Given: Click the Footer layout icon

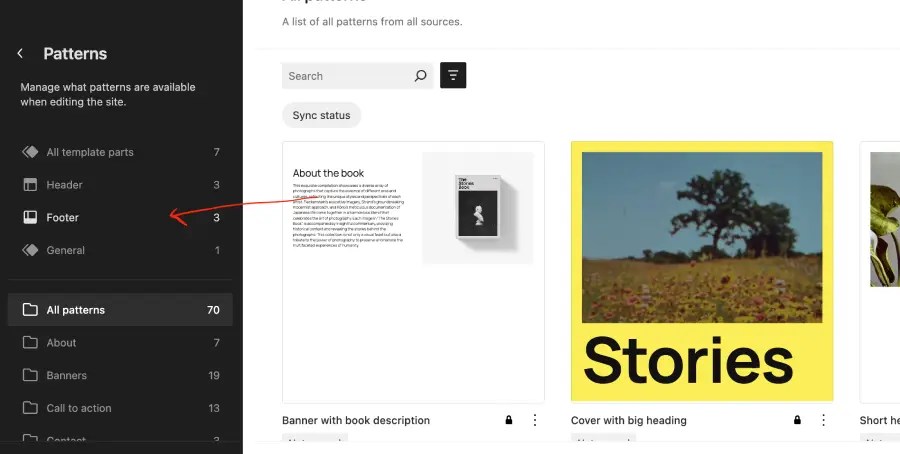Looking at the screenshot, I should (30, 217).
